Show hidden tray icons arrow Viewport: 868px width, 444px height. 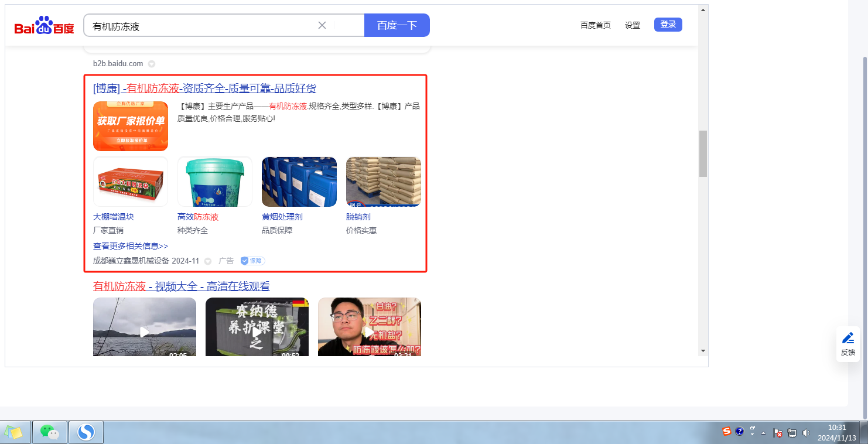[763, 433]
